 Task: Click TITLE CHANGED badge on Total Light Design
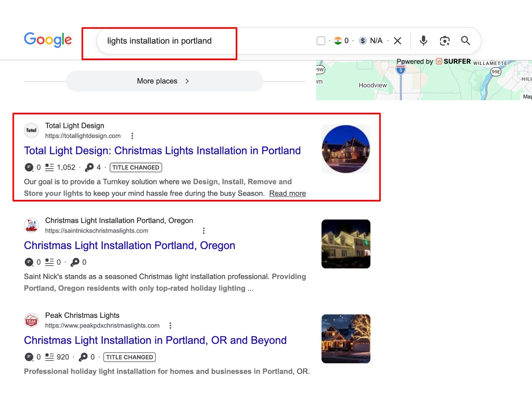tap(136, 168)
